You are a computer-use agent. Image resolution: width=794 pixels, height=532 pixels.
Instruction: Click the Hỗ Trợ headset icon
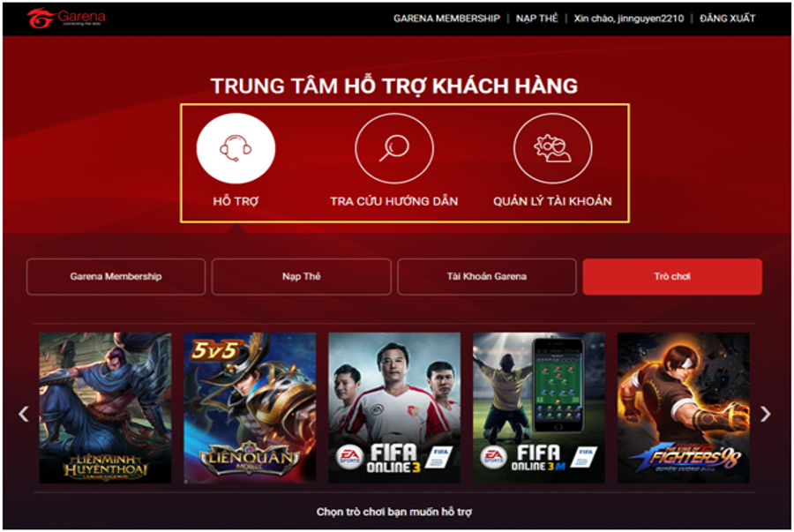tap(236, 148)
